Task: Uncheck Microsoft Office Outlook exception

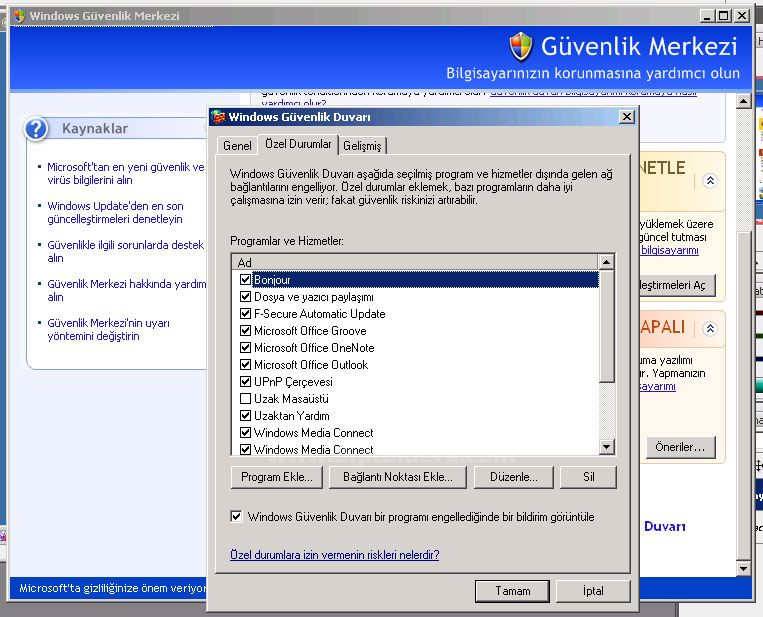Action: tap(245, 365)
